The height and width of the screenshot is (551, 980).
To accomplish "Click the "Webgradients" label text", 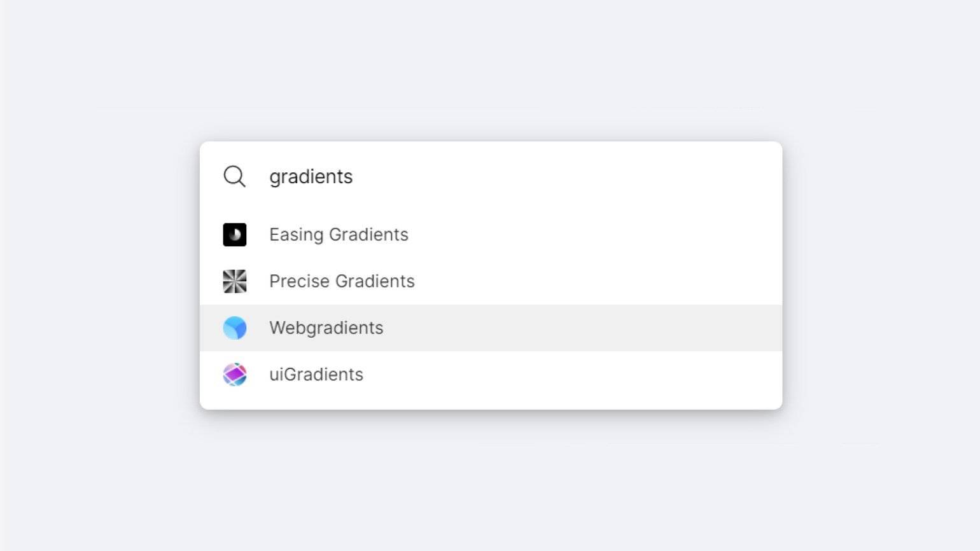I will pos(326,328).
